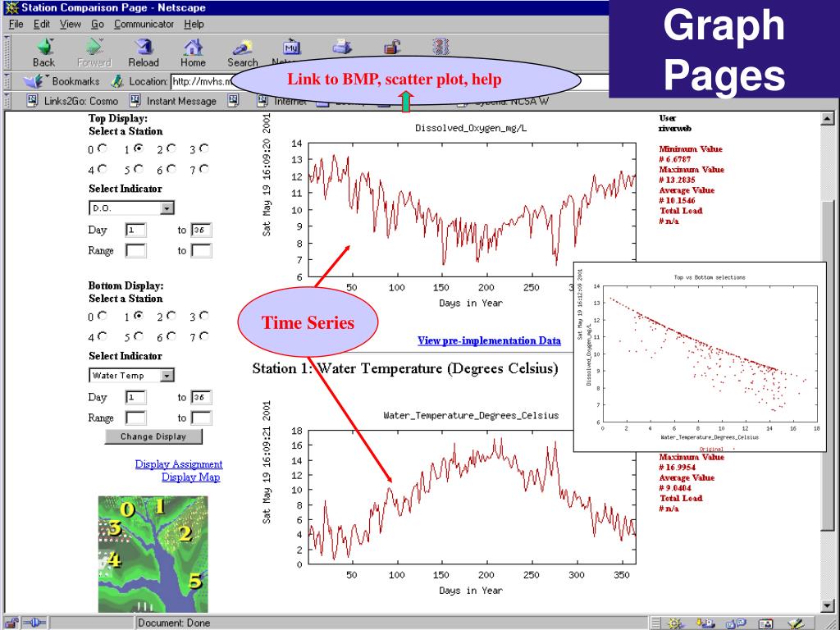Open the Links2Go: Cosmo personal toolbar bookmark

[73, 101]
